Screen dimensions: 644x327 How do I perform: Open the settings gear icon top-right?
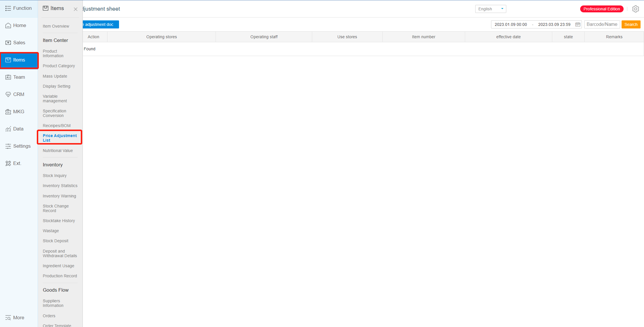coord(635,9)
